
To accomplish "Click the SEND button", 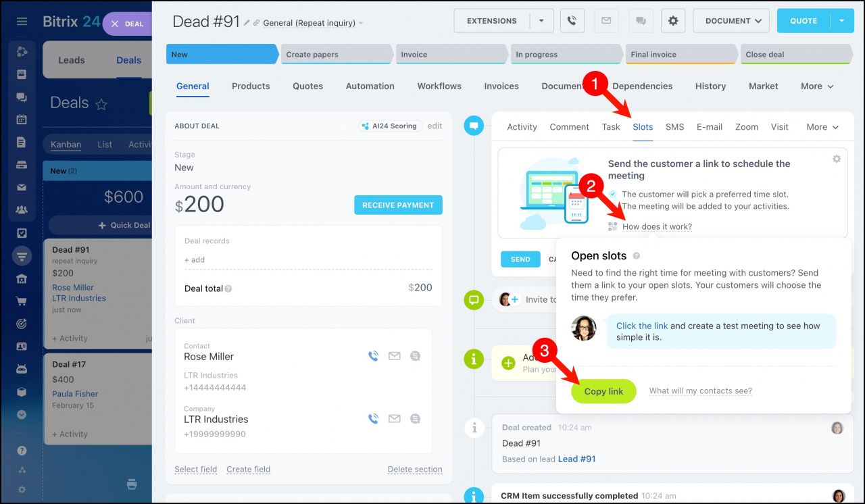I will click(x=520, y=259).
